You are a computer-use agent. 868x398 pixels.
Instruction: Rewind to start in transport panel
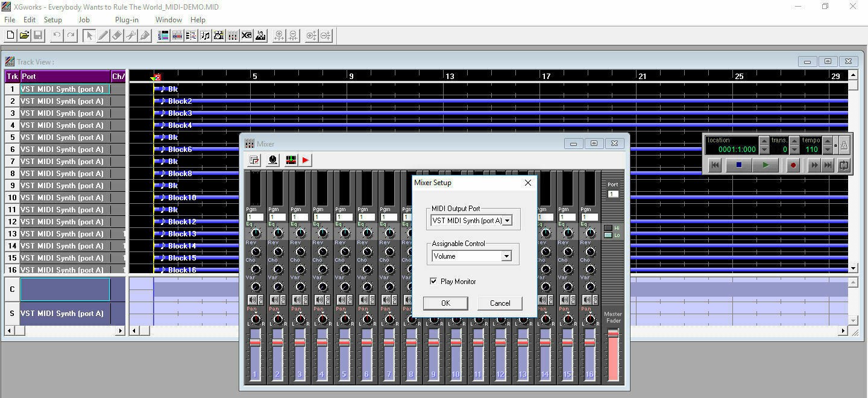pyautogui.click(x=715, y=165)
